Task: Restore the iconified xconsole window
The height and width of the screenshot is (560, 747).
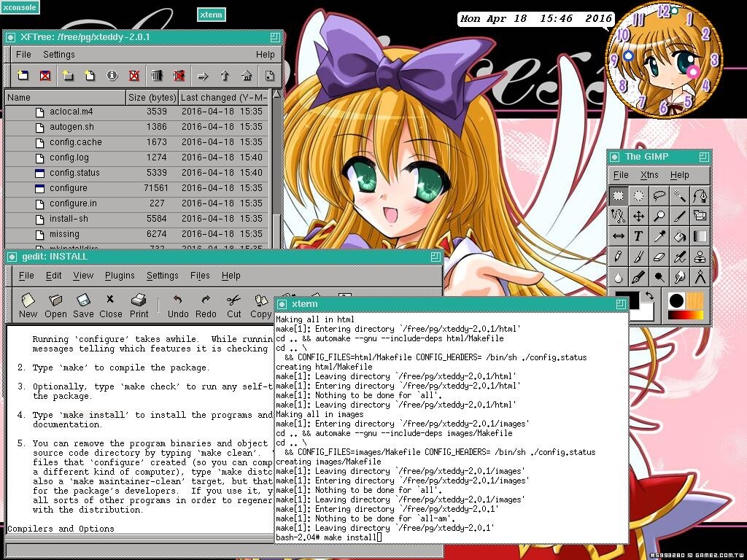Action: (20, 8)
